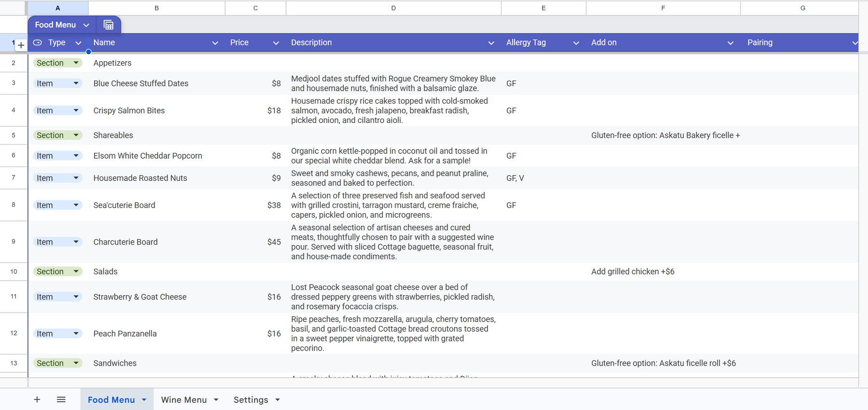Select column A header
Viewport: 868px width, 410px height.
pyautogui.click(x=58, y=8)
